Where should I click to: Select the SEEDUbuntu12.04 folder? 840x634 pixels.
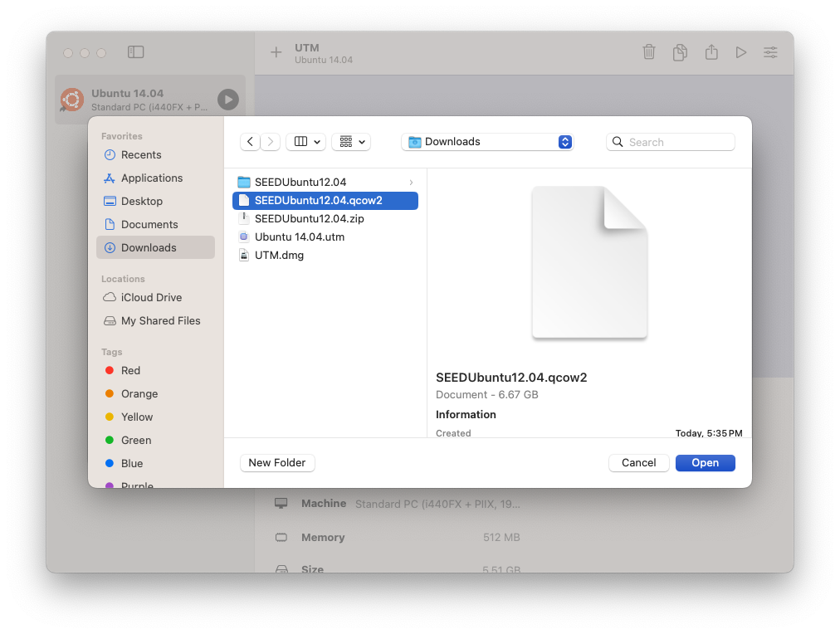pos(300,183)
